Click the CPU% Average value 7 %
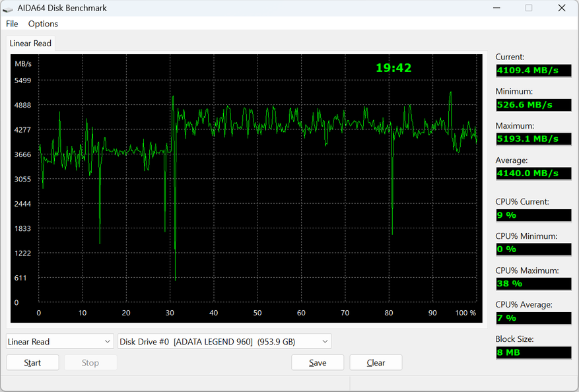 (533, 318)
